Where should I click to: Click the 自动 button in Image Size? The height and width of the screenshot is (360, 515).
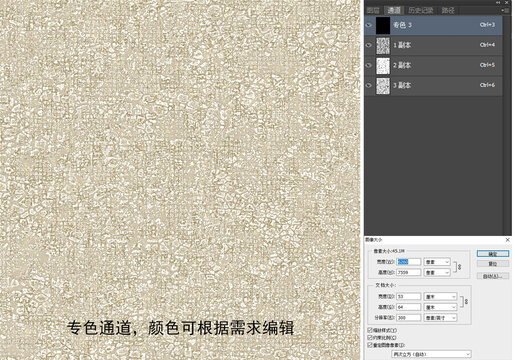click(493, 276)
